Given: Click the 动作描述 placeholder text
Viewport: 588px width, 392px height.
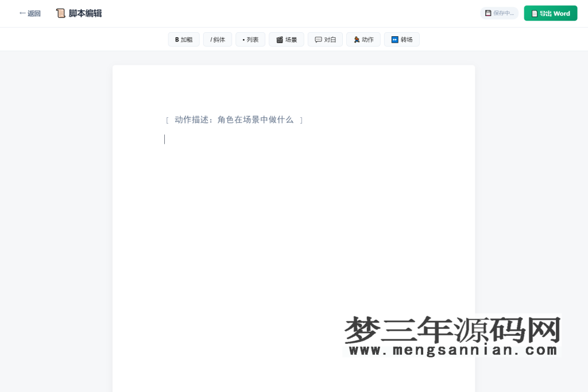Looking at the screenshot, I should click(234, 120).
